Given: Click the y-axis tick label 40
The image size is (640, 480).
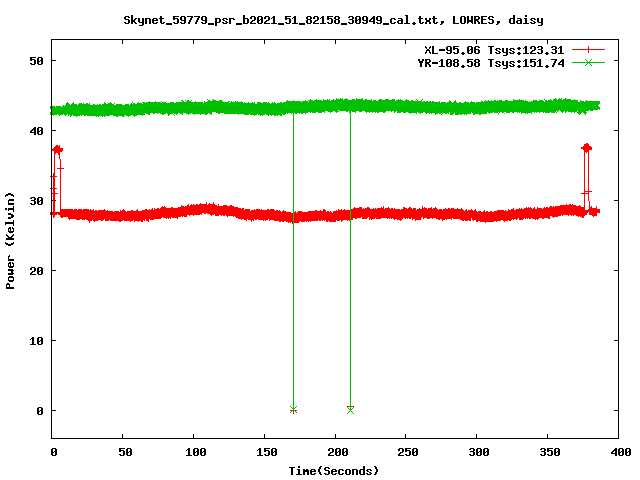Looking at the screenshot, I should coord(36,131).
